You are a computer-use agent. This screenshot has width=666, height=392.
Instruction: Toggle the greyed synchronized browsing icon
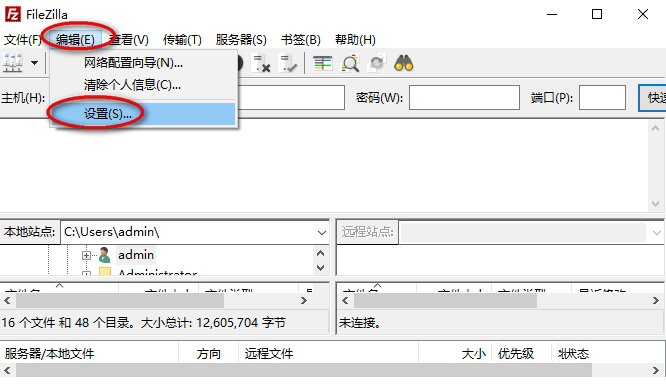(x=377, y=63)
